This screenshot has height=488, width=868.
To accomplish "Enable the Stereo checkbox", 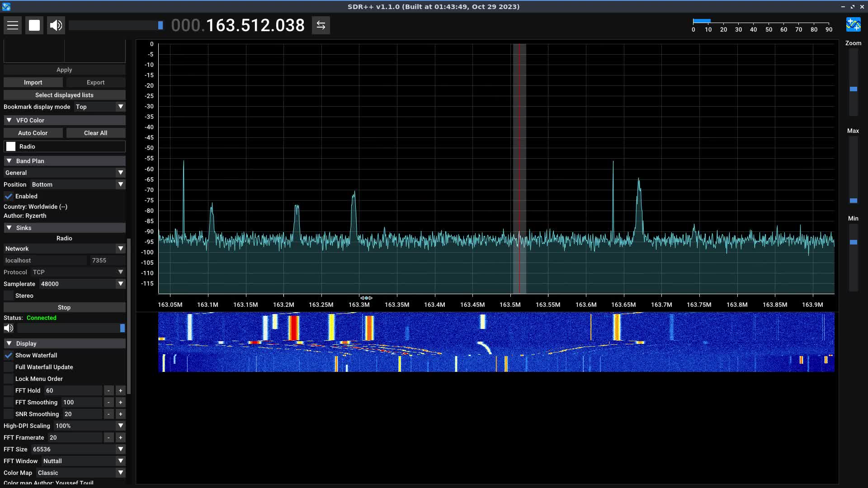I will coord(9,296).
